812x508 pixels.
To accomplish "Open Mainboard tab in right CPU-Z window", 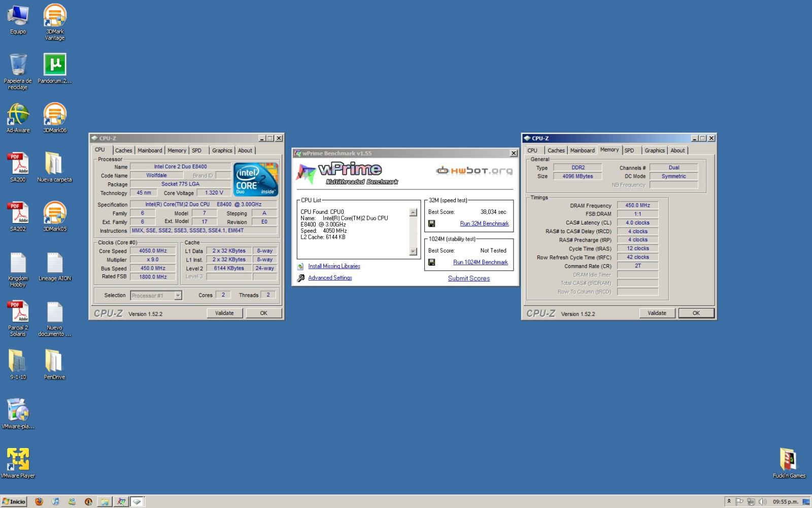I will (x=582, y=150).
